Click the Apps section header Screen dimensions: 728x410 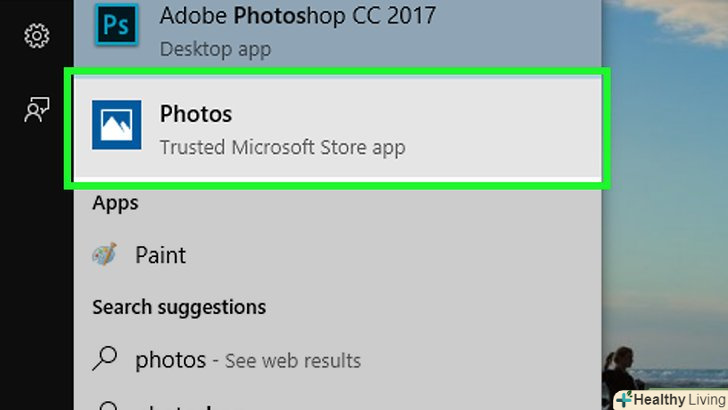115,203
